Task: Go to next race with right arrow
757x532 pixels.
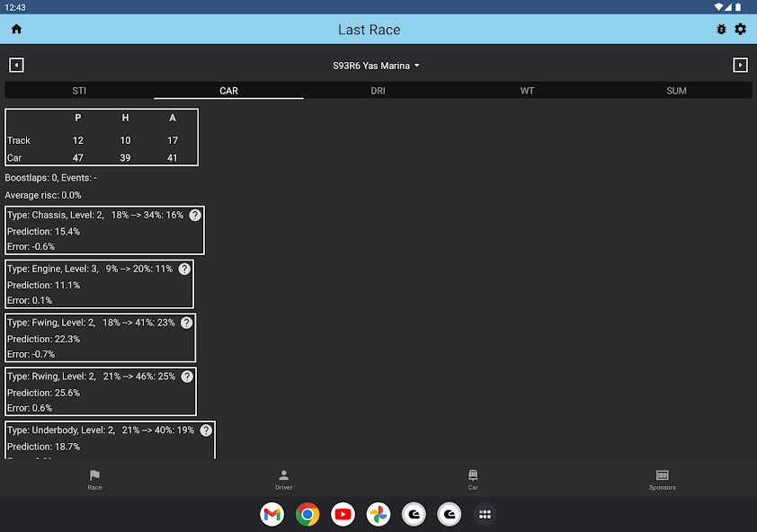Action: [740, 65]
